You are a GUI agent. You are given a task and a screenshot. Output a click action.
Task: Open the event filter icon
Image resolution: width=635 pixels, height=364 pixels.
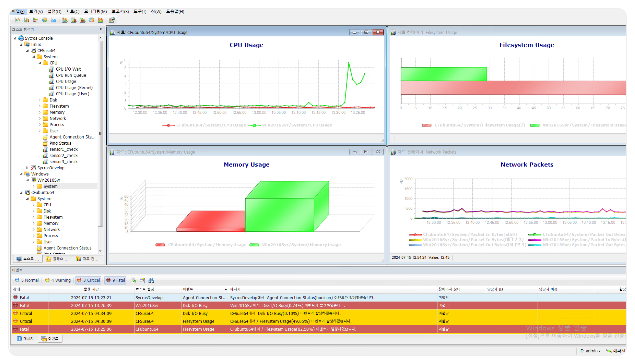[142, 280]
